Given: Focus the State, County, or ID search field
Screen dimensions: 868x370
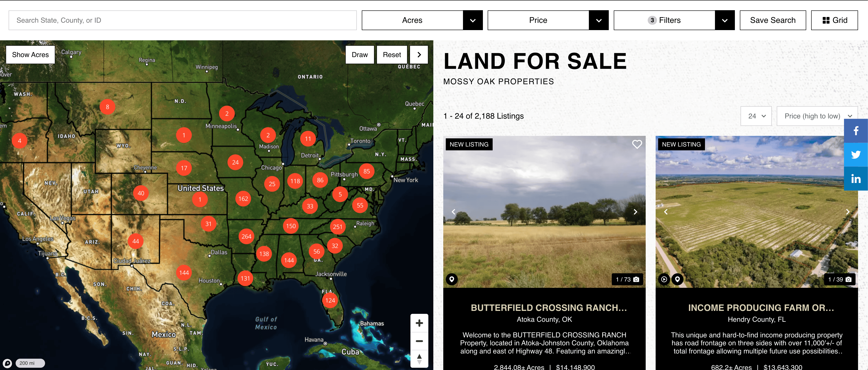Looking at the screenshot, I should 182,20.
